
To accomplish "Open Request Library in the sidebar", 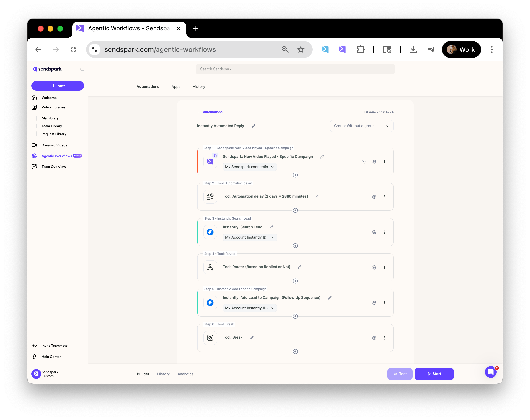I will coord(54,134).
